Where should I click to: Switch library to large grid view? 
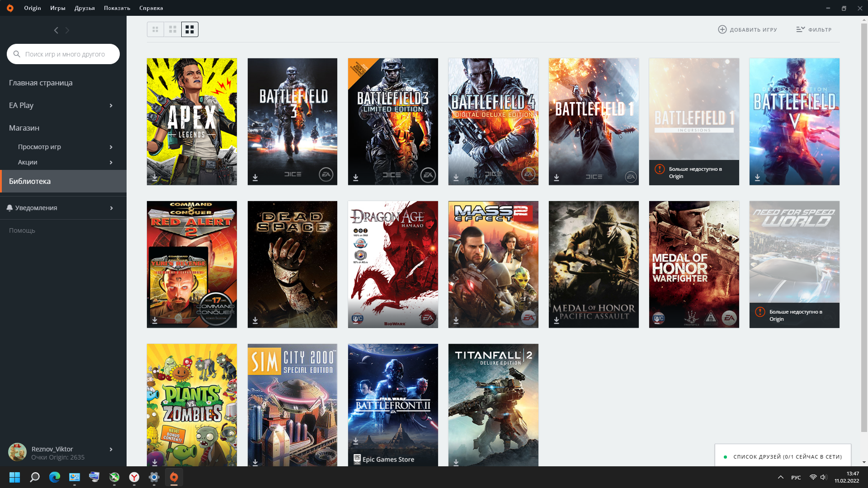tap(190, 29)
